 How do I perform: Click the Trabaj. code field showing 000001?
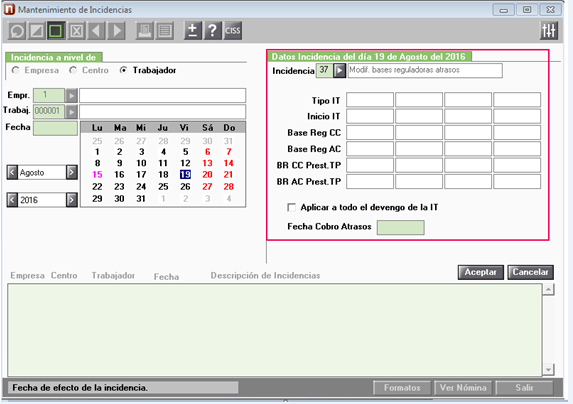[x=49, y=111]
